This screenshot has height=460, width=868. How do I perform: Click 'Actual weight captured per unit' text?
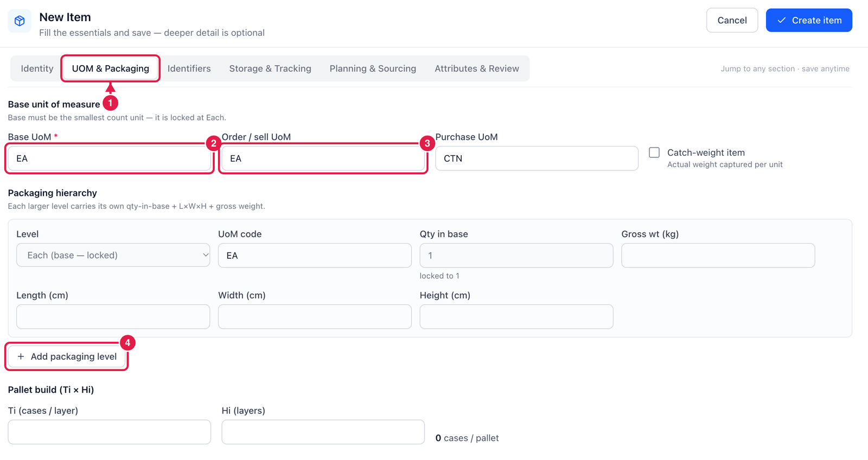(725, 164)
